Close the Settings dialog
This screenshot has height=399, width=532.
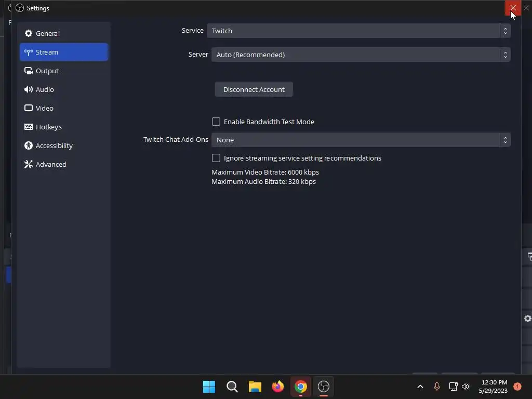[513, 7]
